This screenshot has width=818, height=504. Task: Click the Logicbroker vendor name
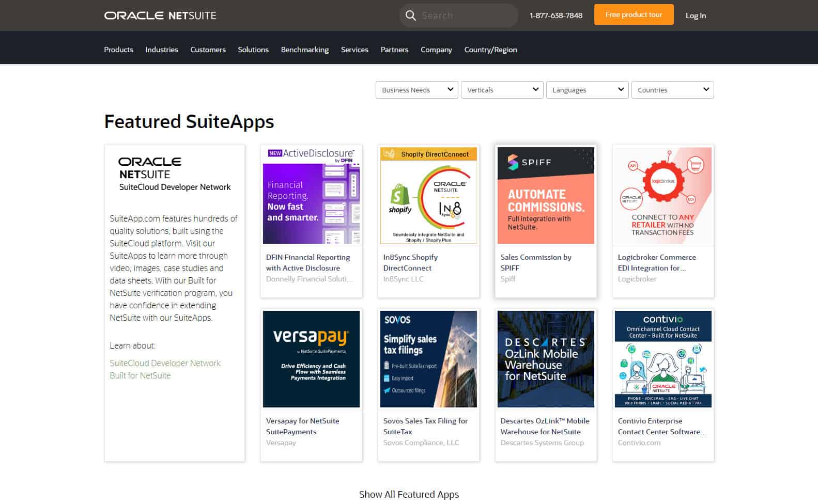tap(637, 279)
